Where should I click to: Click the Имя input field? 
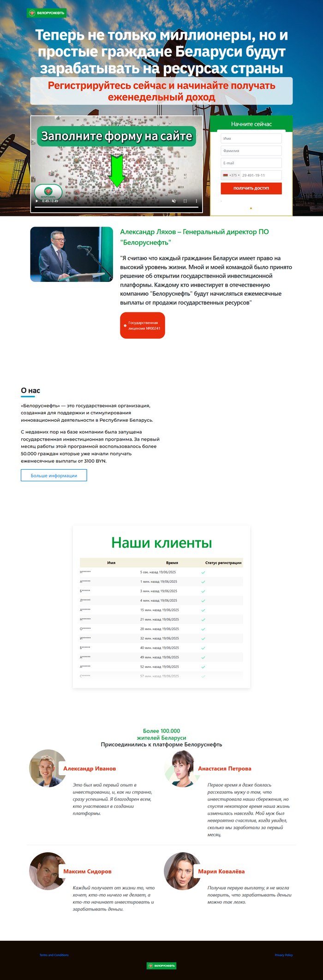click(251, 138)
